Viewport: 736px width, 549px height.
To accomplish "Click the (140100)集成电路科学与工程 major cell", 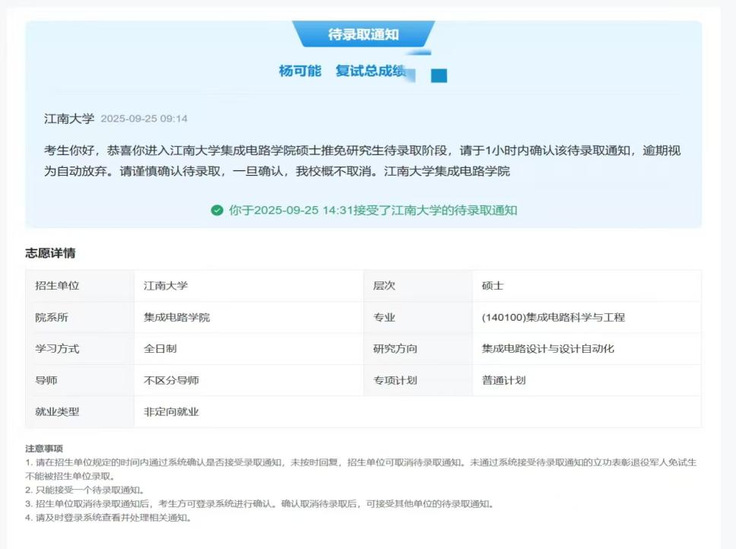I will 552,317.
